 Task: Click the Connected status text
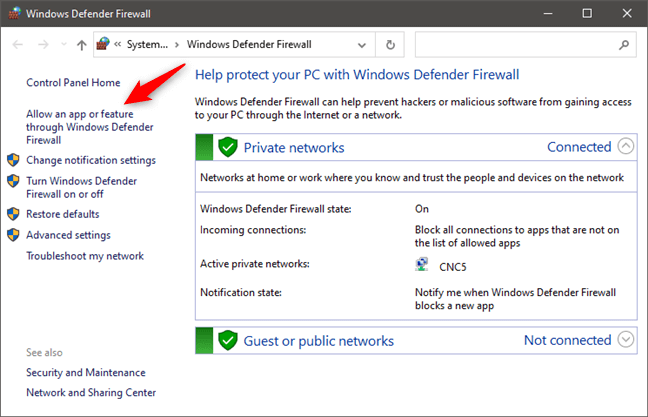(579, 147)
